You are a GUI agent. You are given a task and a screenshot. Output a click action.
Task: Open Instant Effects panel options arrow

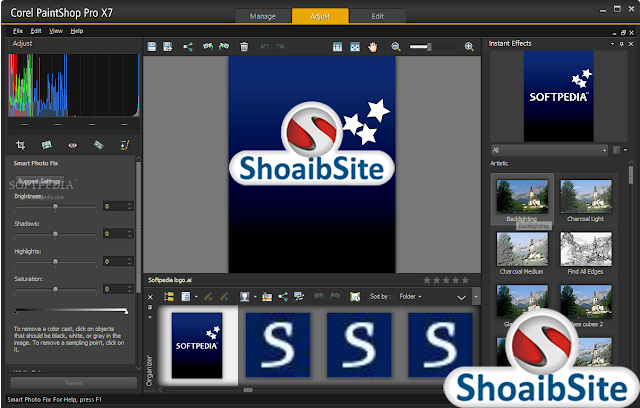612,44
